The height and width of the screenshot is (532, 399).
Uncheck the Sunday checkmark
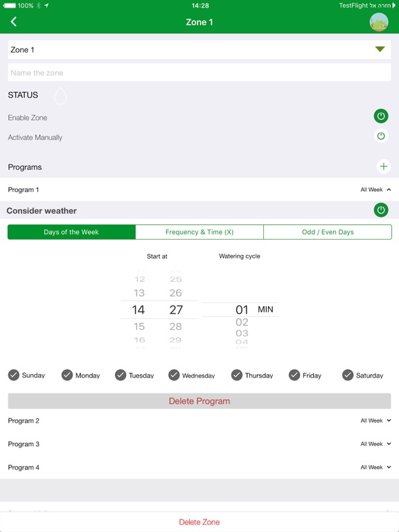[14, 375]
